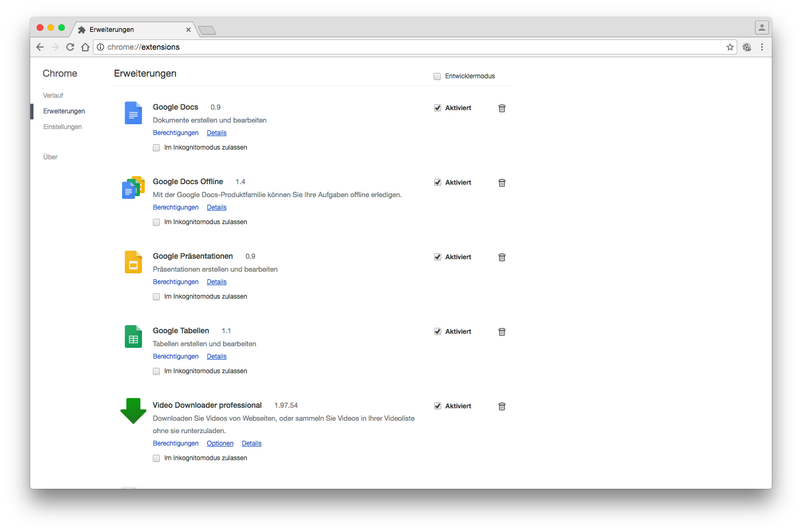Screen dimensions: 802x532
Task: Click the Google Tabellen extension icon
Action: pyautogui.click(x=133, y=336)
